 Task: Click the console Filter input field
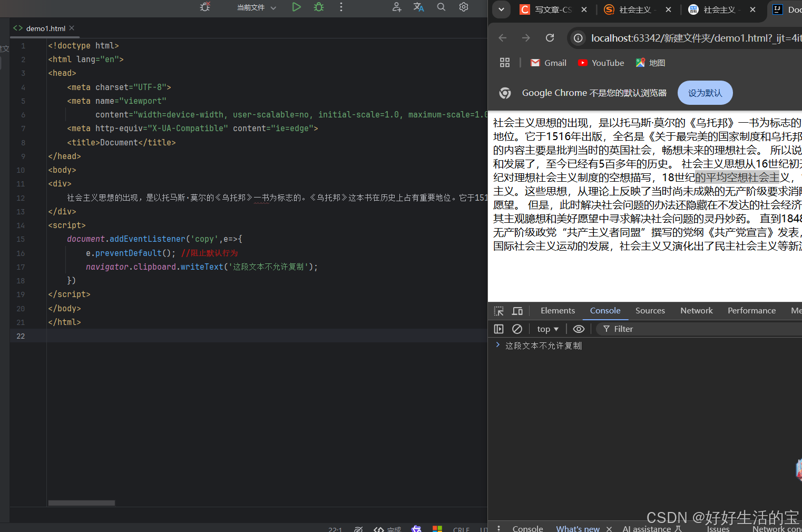click(699, 329)
